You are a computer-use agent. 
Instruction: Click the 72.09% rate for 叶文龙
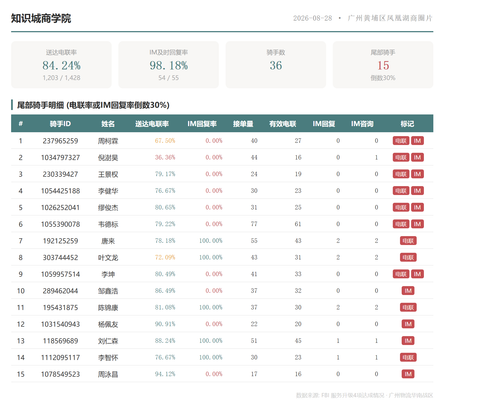coord(165,257)
